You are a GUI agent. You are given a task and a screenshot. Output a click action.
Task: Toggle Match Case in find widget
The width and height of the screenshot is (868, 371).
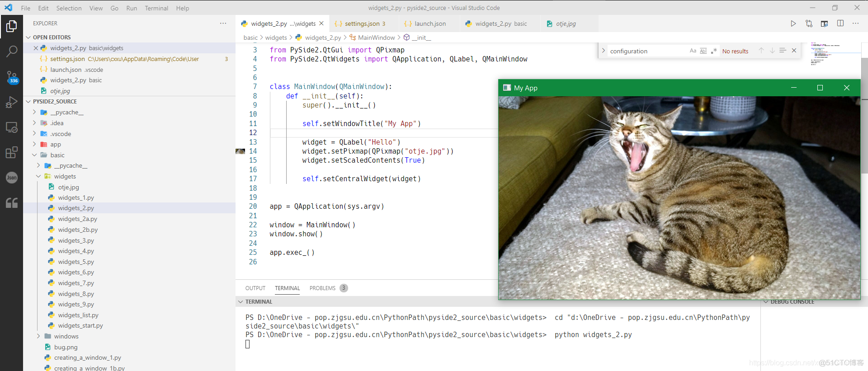tap(693, 51)
